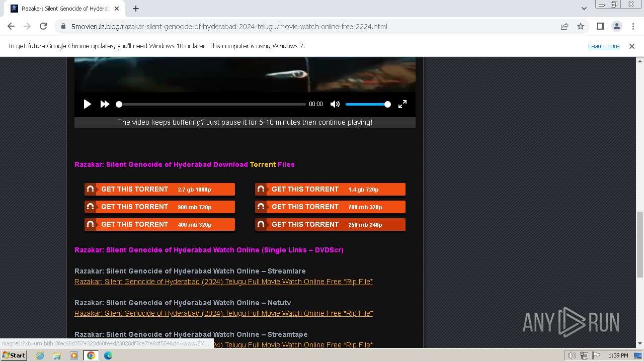Click the address bar URL
This screenshot has width=644, height=362.
point(229,27)
